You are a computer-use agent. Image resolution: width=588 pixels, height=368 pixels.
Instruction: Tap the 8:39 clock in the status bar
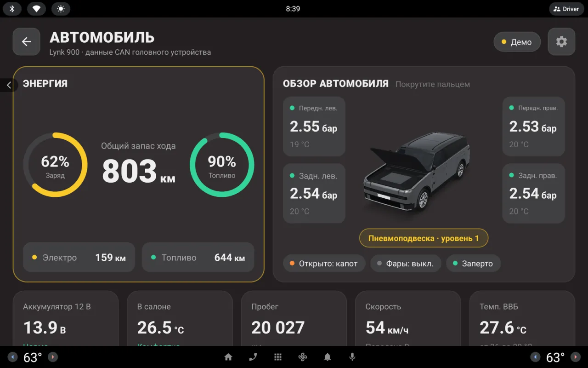pyautogui.click(x=293, y=9)
